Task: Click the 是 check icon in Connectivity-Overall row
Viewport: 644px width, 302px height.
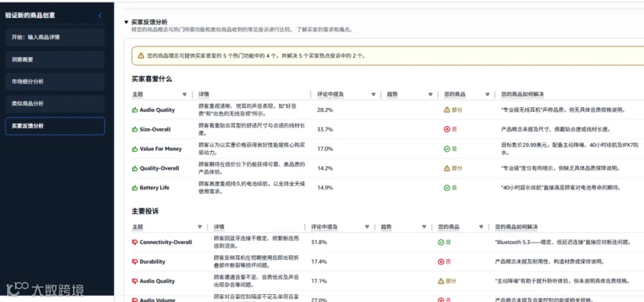Action: pyautogui.click(x=441, y=243)
